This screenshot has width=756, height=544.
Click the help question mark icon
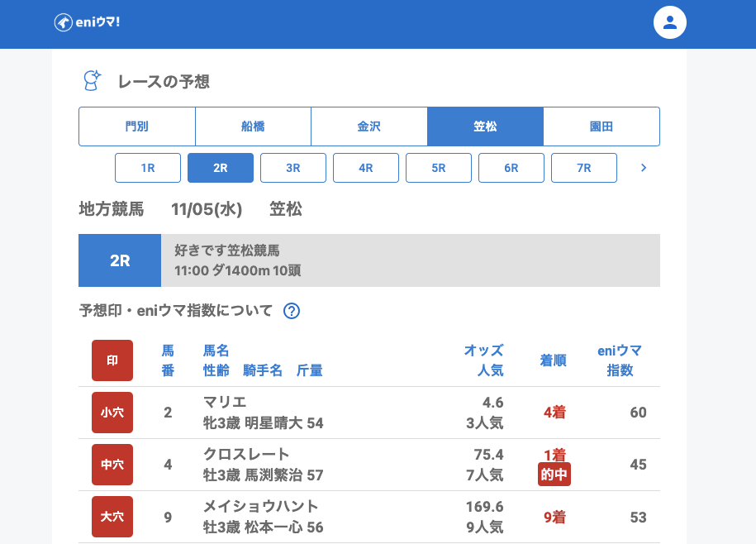[x=292, y=311]
